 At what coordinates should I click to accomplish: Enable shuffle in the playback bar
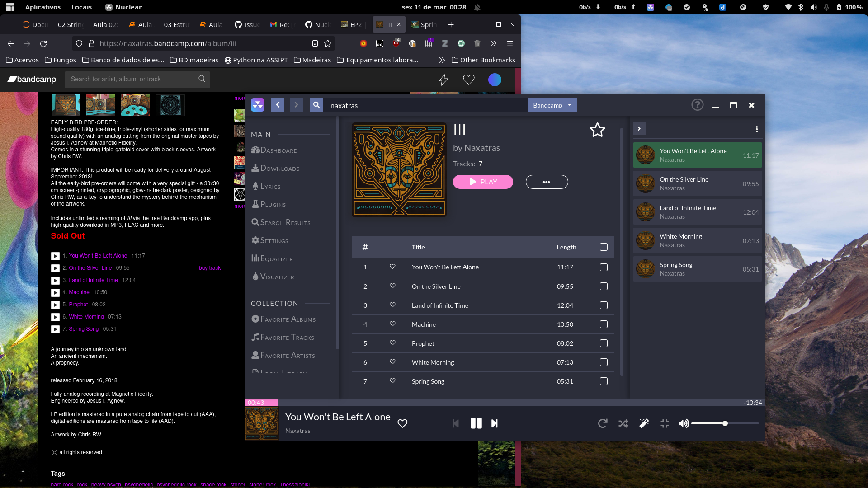623,423
